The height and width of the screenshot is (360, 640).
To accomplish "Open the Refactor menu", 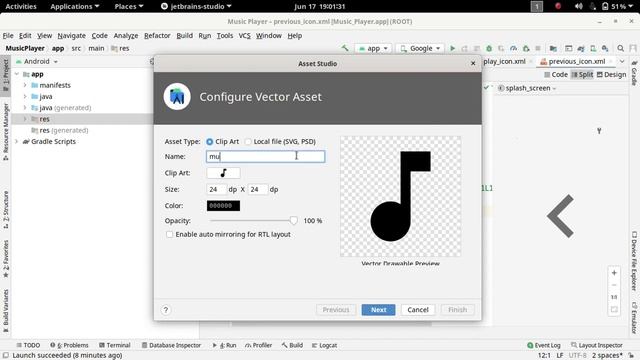I will pos(157,36).
